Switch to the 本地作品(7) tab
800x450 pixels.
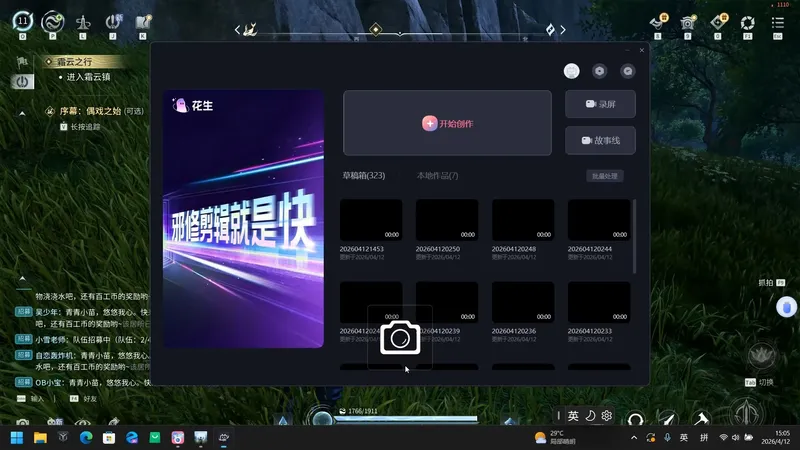click(x=437, y=176)
